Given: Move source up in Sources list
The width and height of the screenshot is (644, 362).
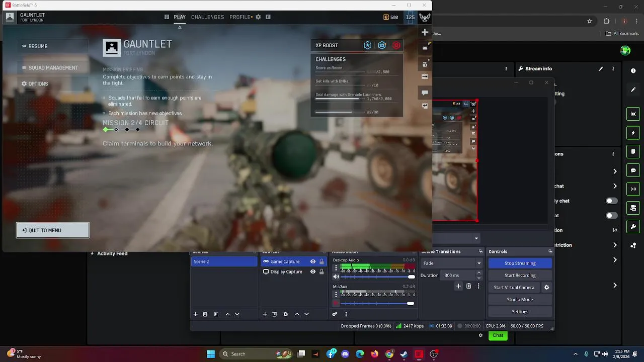Looking at the screenshot, I should pyautogui.click(x=297, y=314).
